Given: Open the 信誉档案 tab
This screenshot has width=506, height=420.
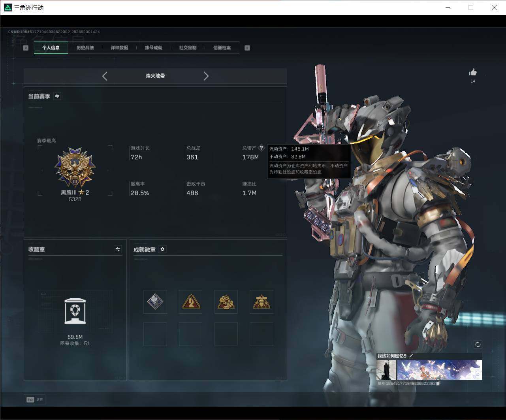Looking at the screenshot, I should click(x=222, y=48).
